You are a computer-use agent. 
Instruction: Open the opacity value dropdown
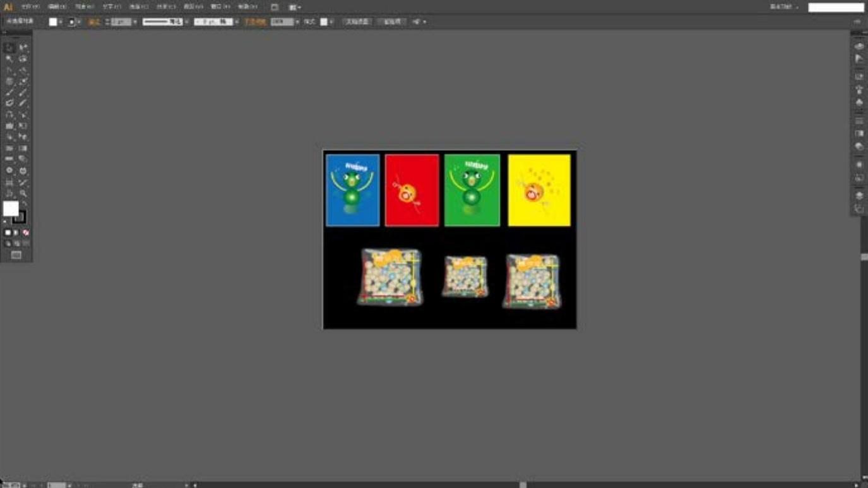298,21
